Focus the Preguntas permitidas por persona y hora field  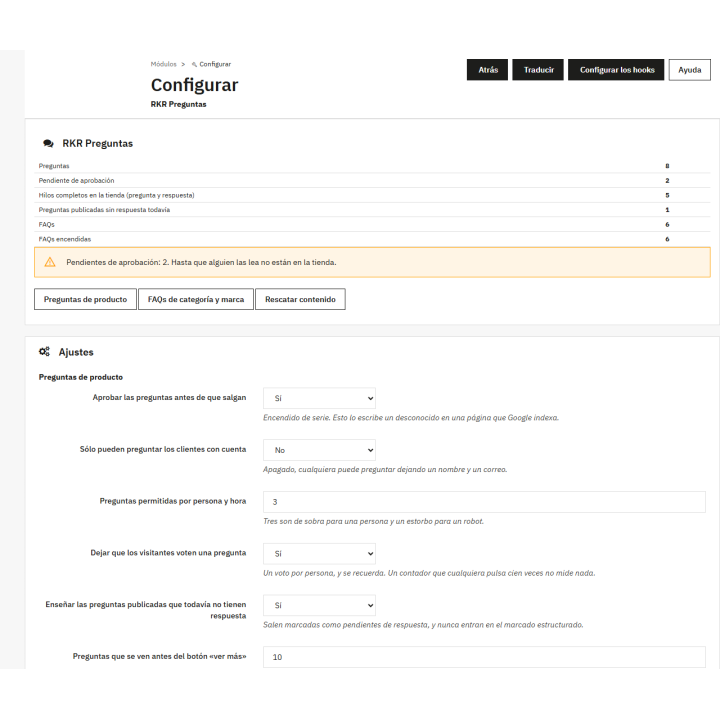(484, 502)
